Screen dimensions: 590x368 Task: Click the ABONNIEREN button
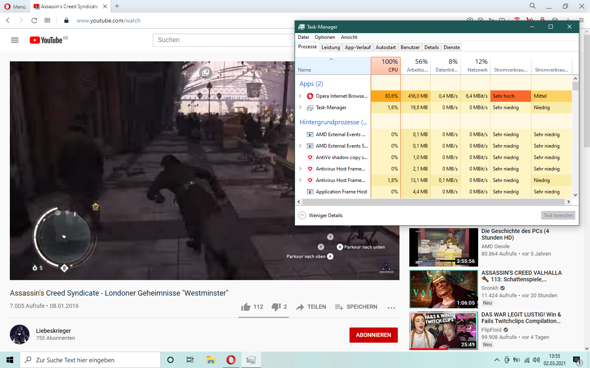373,335
